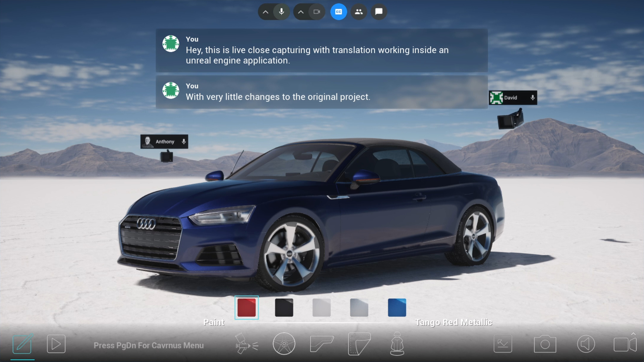644x362 pixels.
Task: Toggle sound with speaker icon
Action: pyautogui.click(x=586, y=344)
